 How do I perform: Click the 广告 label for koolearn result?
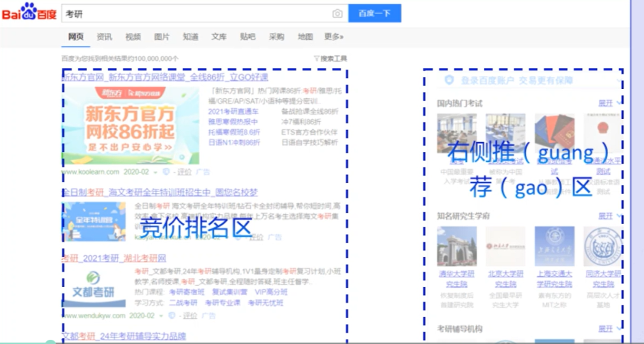click(203, 172)
